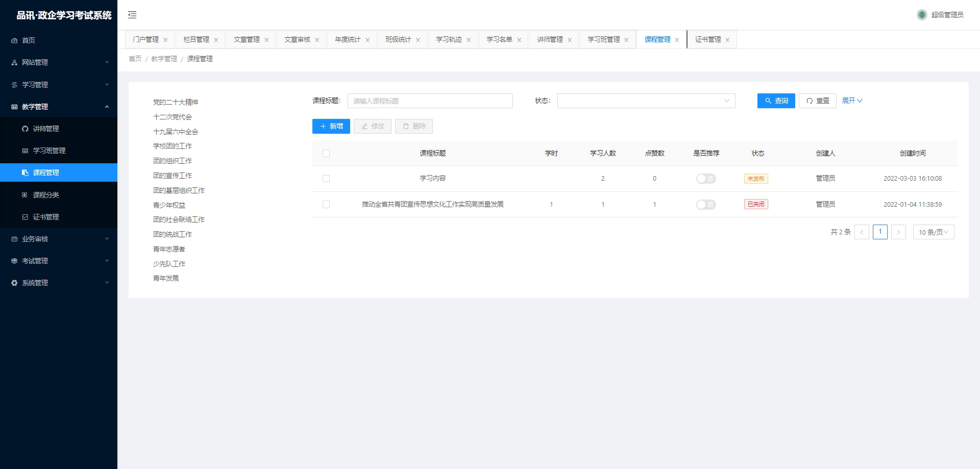
Task: Close the 文章管理 tab
Action: (266, 40)
